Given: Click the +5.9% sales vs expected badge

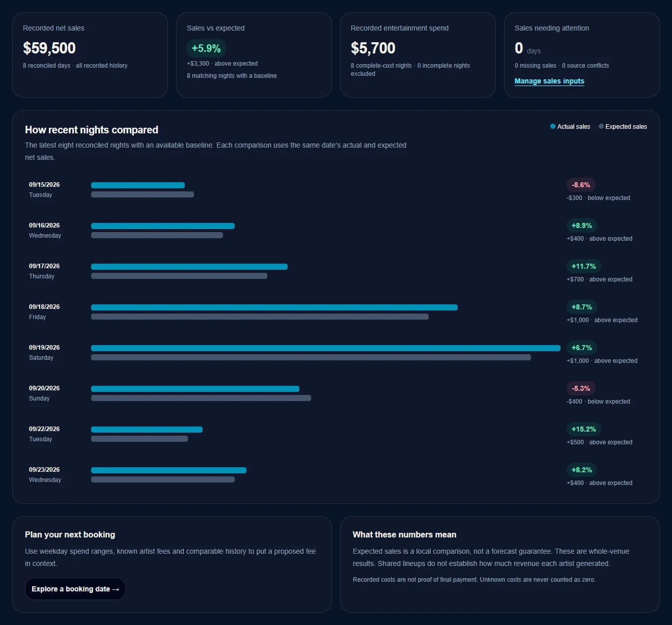Looking at the screenshot, I should (206, 48).
